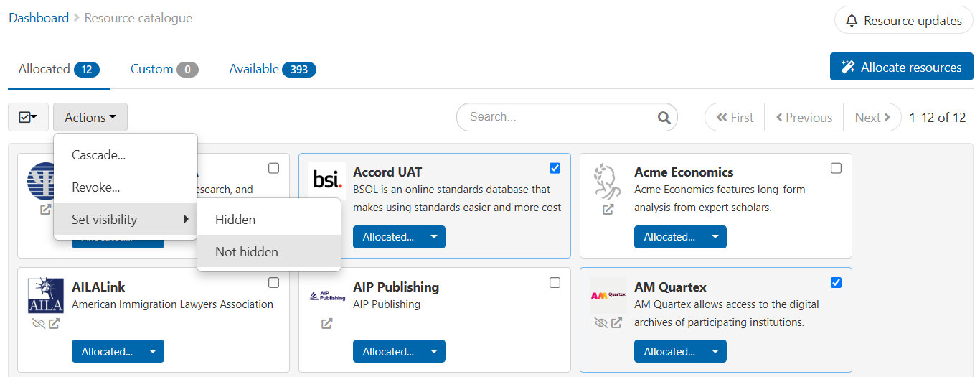Image resolution: width=980 pixels, height=377 pixels.
Task: Go to the Dashboard breadcrumb link
Action: [x=39, y=18]
